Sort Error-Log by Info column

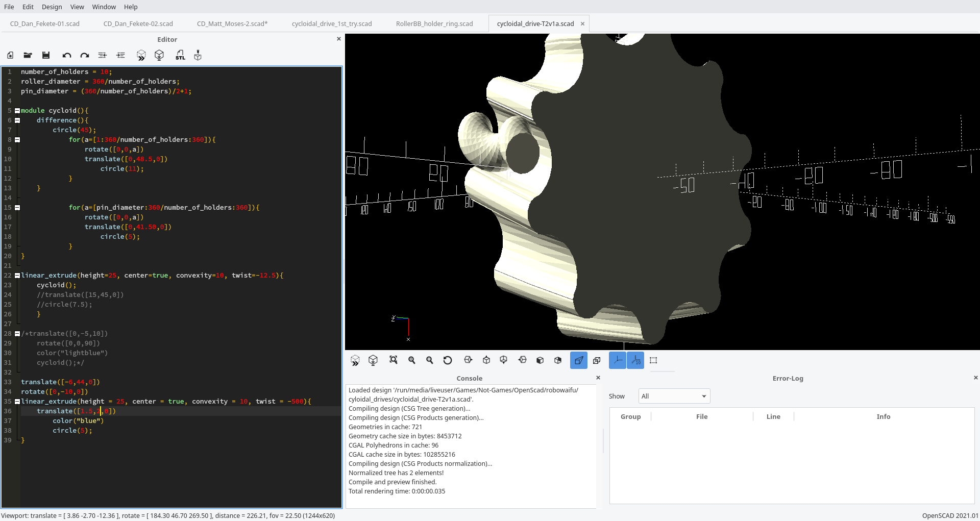tap(884, 416)
